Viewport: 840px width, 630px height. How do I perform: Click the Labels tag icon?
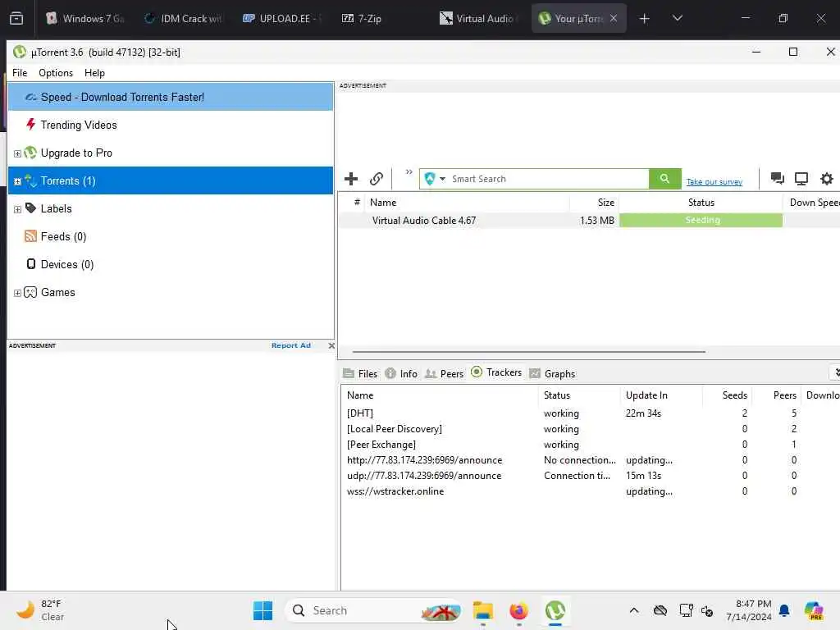tap(30, 208)
